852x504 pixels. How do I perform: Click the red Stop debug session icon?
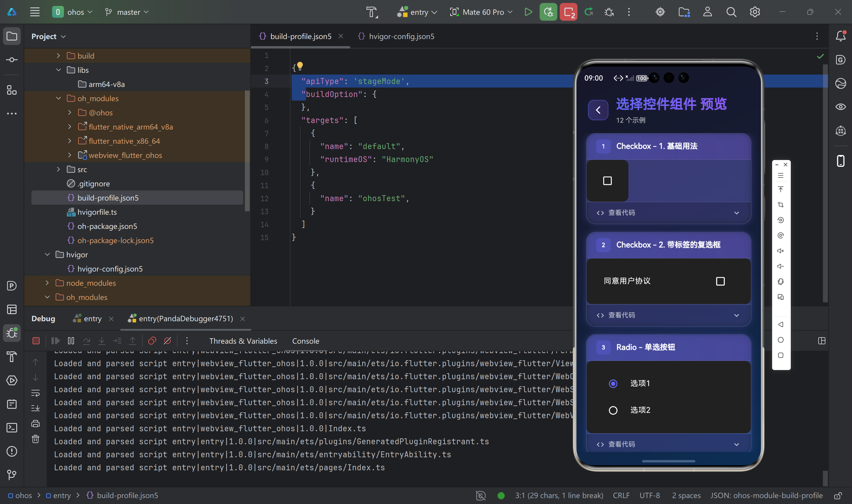coord(36,341)
